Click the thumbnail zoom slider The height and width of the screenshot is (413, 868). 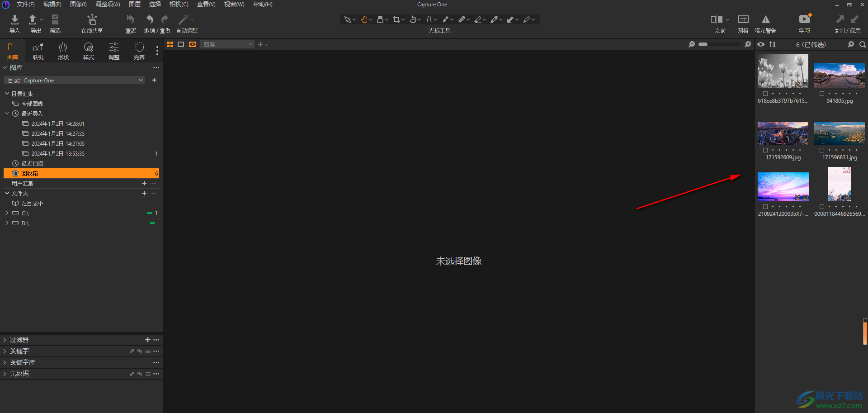coord(719,44)
